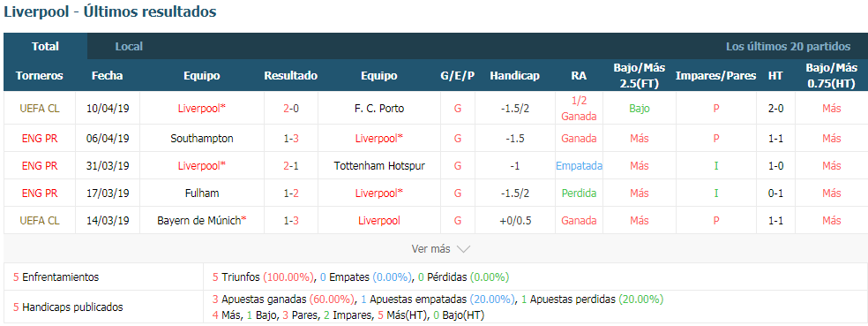Click the Torneos column header

[40, 76]
